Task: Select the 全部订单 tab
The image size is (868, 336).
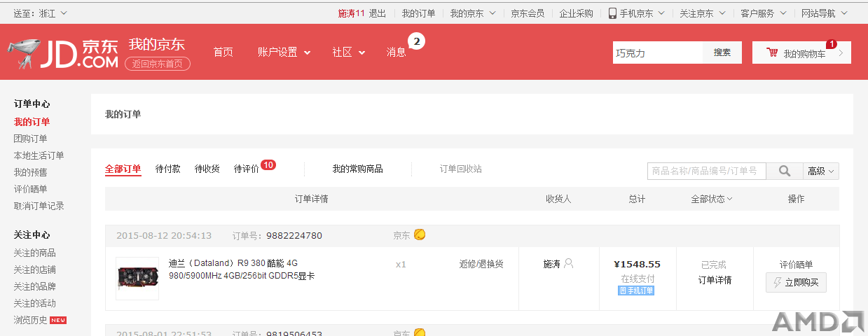Action: pos(123,169)
